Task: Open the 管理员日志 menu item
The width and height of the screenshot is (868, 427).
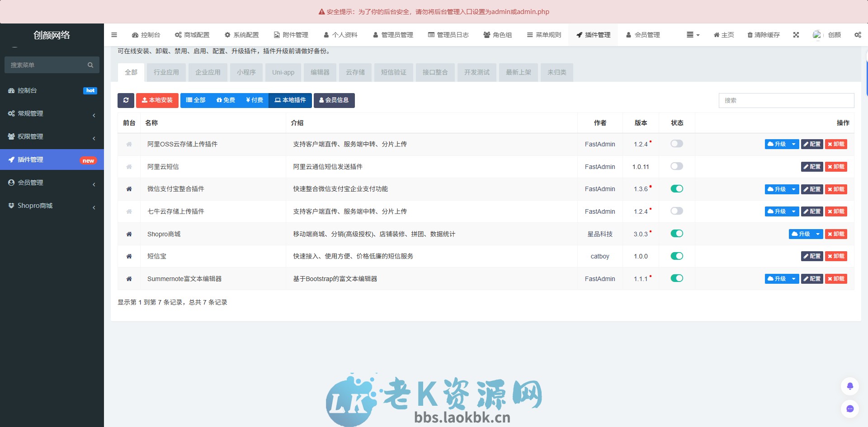Action: (x=448, y=35)
